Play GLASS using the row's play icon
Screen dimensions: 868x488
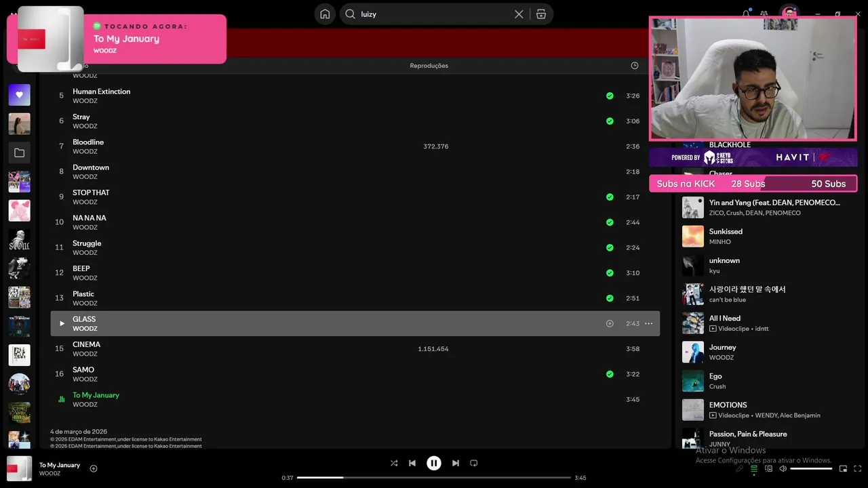coord(62,323)
